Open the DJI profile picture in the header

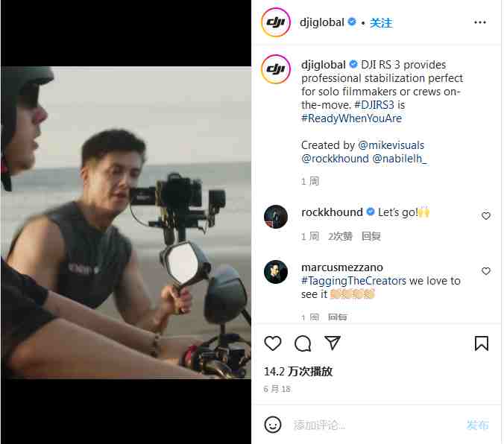point(276,22)
